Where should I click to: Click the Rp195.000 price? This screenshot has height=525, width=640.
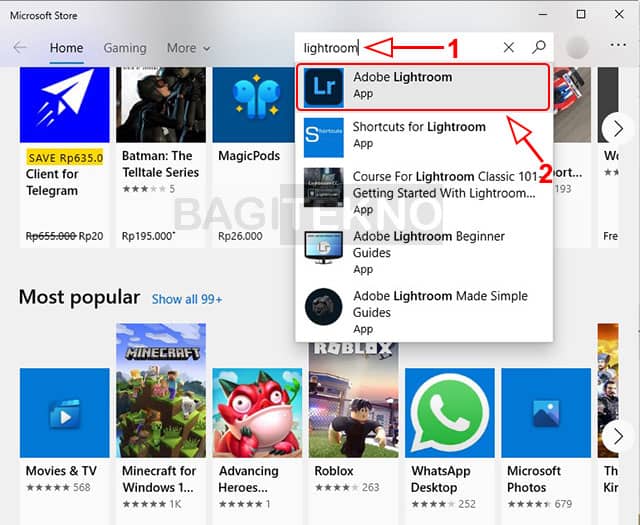click(x=148, y=236)
